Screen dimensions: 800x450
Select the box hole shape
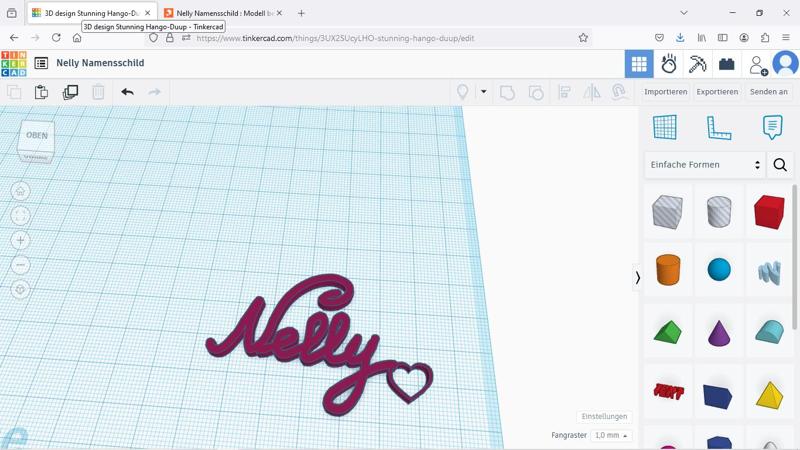coord(667,211)
